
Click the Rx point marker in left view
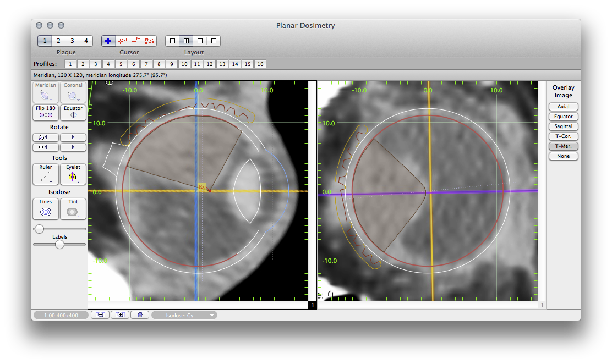(202, 187)
